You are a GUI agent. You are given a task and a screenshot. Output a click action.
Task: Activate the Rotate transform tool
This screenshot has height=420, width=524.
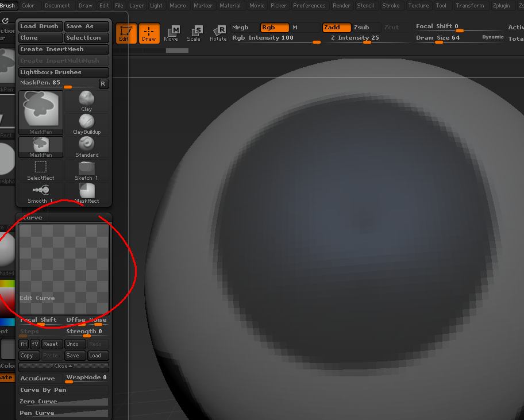[x=218, y=33]
